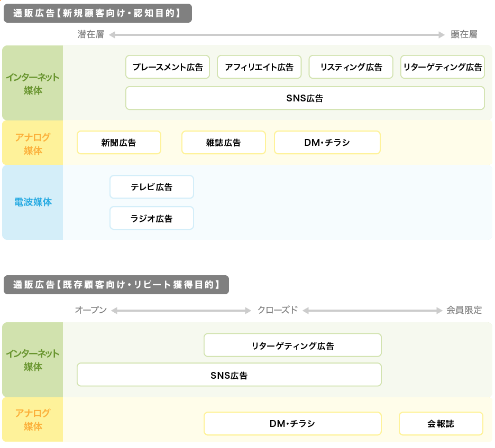This screenshot has height=448, width=495.
Task: Select DM・チラシ in the upper chart
Action: click(x=327, y=143)
